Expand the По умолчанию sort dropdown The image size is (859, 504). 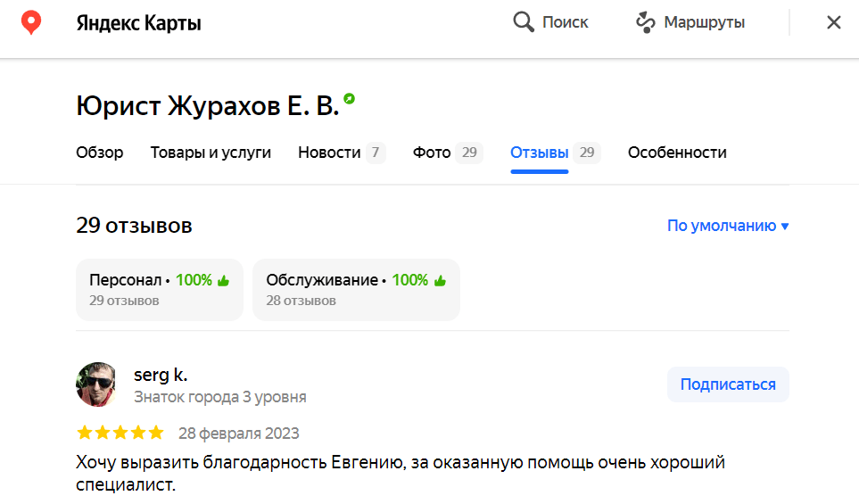click(728, 226)
